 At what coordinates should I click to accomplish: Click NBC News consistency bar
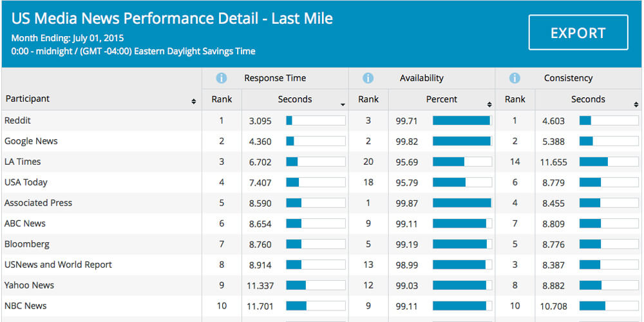(609, 305)
